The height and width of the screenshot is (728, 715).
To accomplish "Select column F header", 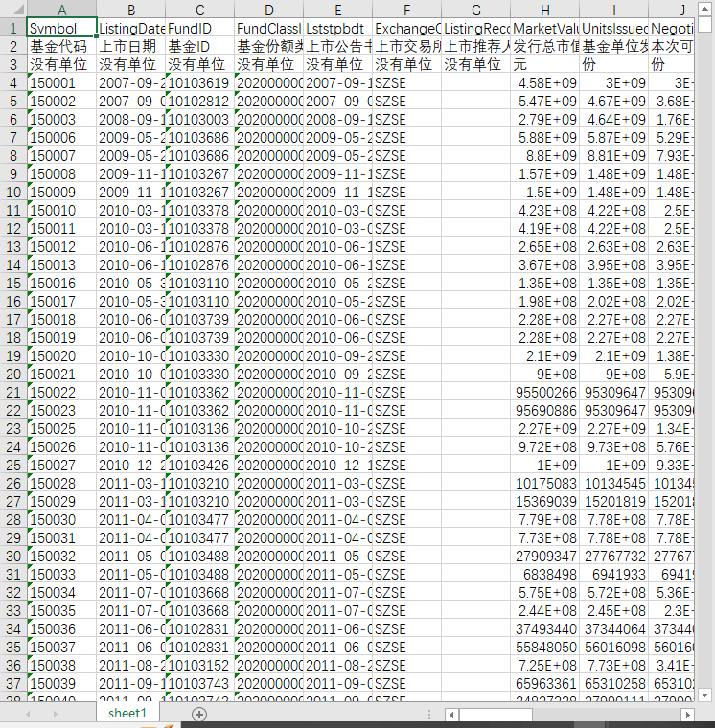I will click(x=407, y=10).
